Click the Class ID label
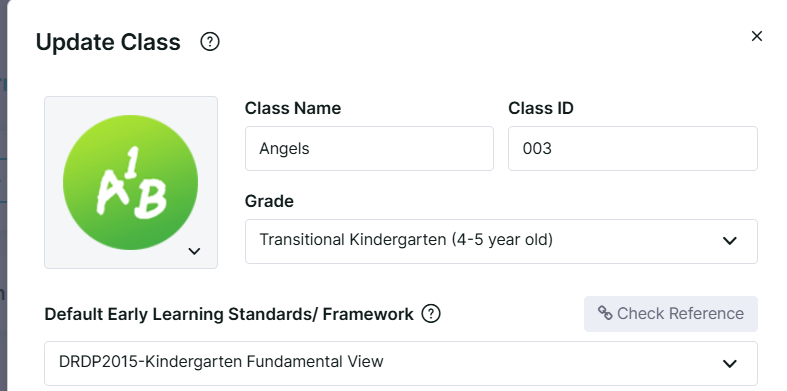This screenshot has height=391, width=787. [541, 108]
